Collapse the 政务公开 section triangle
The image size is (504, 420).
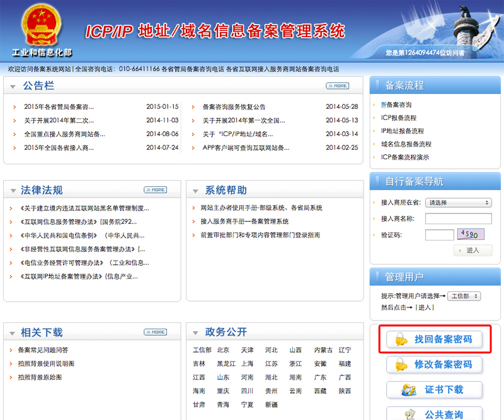(195, 333)
